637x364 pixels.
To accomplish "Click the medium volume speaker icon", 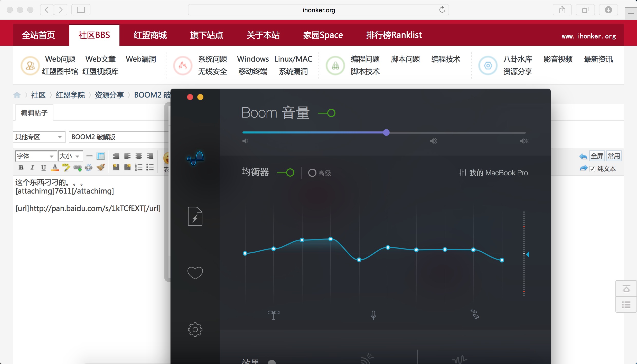I will tap(434, 141).
